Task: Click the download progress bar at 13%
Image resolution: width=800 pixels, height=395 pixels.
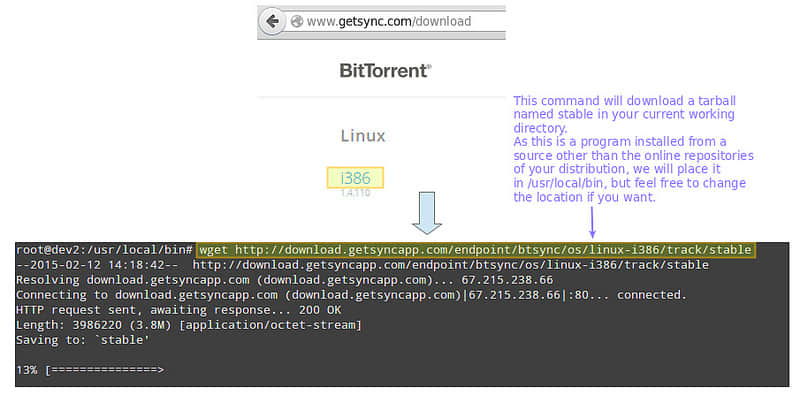Action: 105,370
